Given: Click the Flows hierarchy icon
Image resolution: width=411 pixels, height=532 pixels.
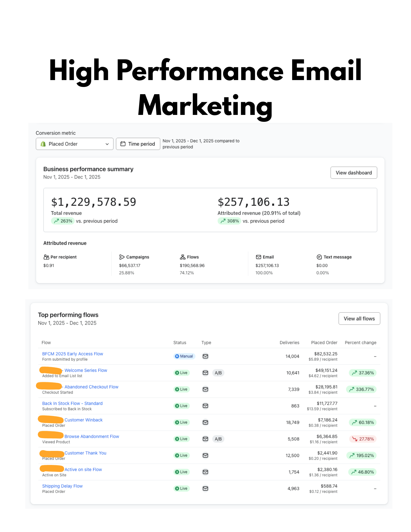Looking at the screenshot, I should tap(182, 257).
